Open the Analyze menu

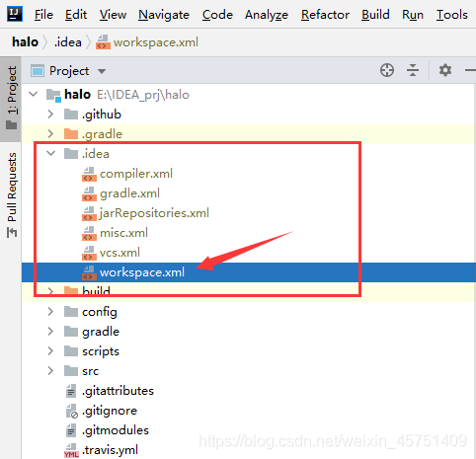[267, 15]
